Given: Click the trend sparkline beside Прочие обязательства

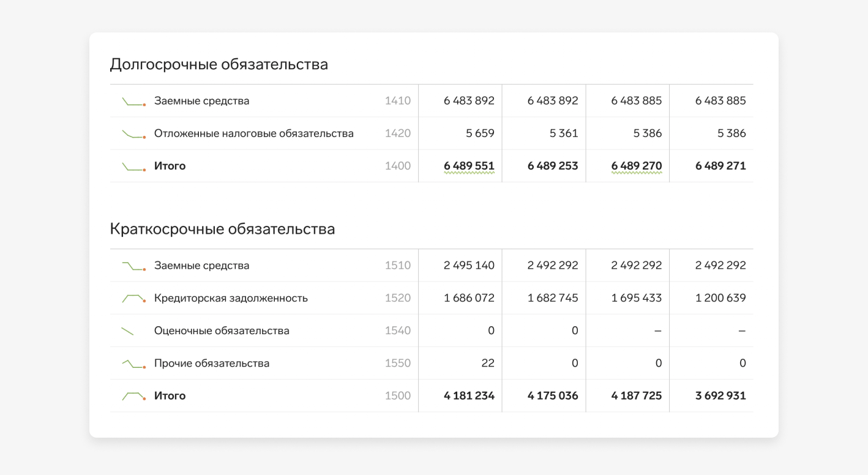Looking at the screenshot, I should coord(133,364).
